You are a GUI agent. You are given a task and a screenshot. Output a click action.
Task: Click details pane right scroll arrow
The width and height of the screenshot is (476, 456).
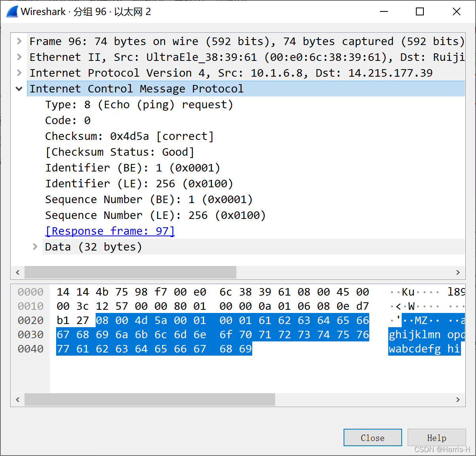[458, 272]
